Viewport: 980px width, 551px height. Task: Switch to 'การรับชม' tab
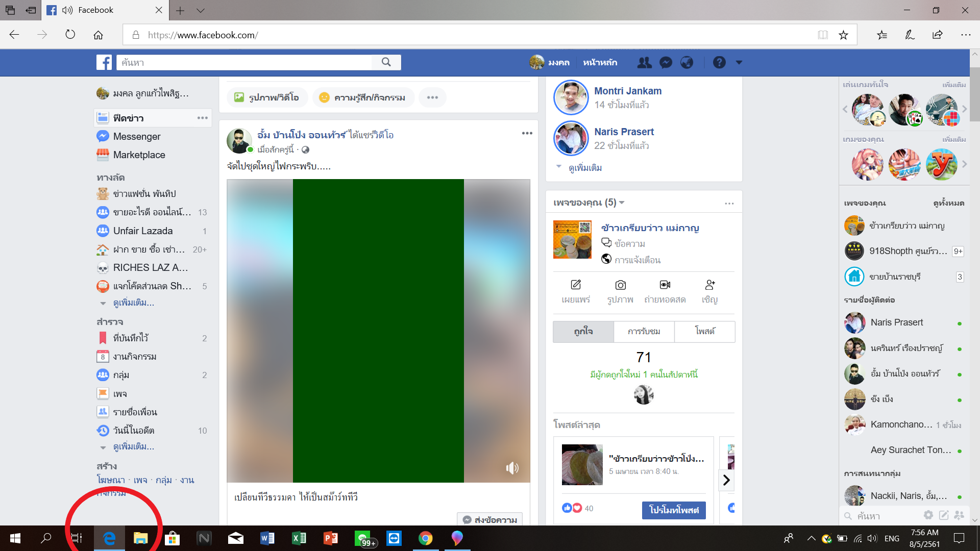[x=644, y=332]
